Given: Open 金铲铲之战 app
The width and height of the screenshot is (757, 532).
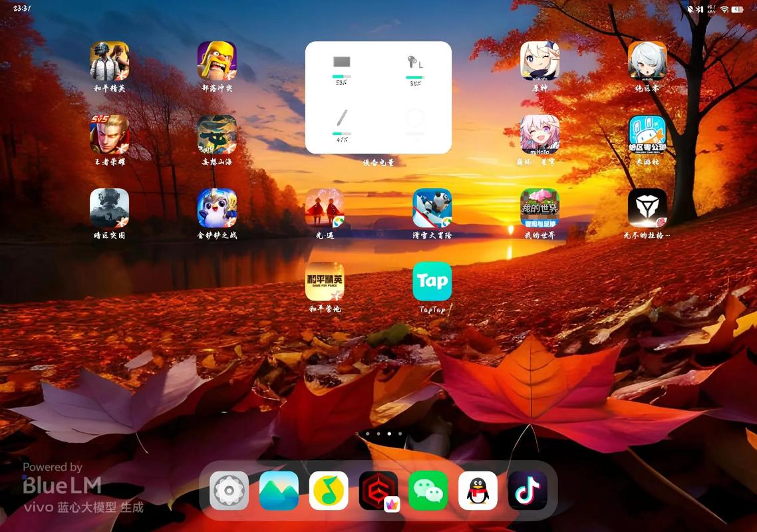Looking at the screenshot, I should pyautogui.click(x=217, y=207).
